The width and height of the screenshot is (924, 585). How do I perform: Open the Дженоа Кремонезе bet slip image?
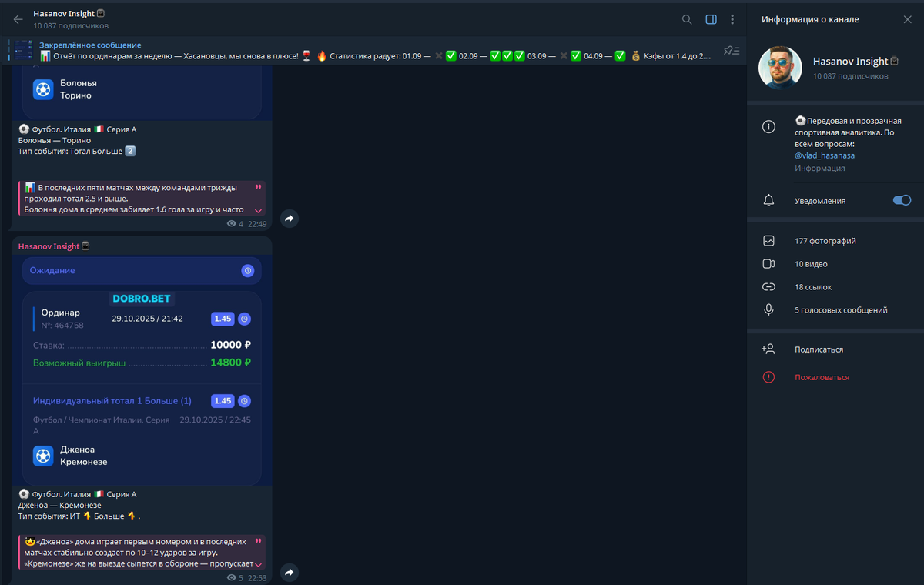pyautogui.click(x=142, y=370)
